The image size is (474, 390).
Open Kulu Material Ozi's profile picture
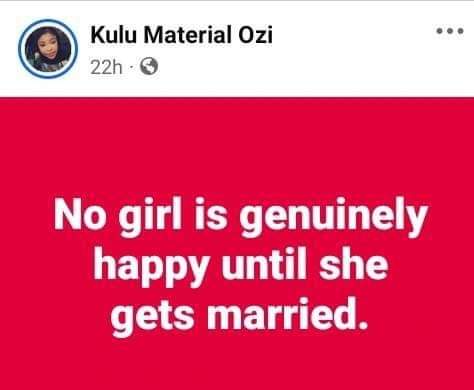point(48,49)
